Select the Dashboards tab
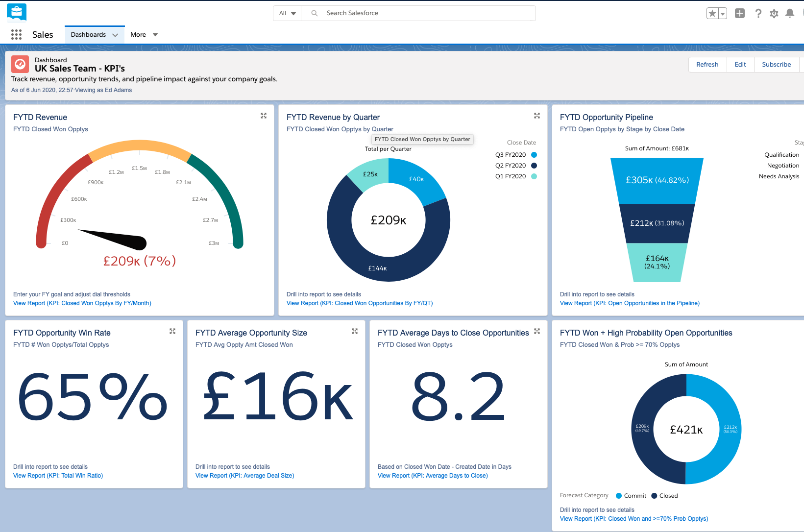Viewport: 804px width, 532px height. pyautogui.click(x=88, y=34)
